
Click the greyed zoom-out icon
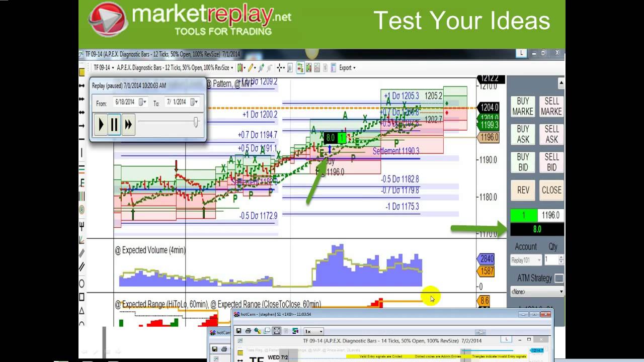[x=269, y=68]
